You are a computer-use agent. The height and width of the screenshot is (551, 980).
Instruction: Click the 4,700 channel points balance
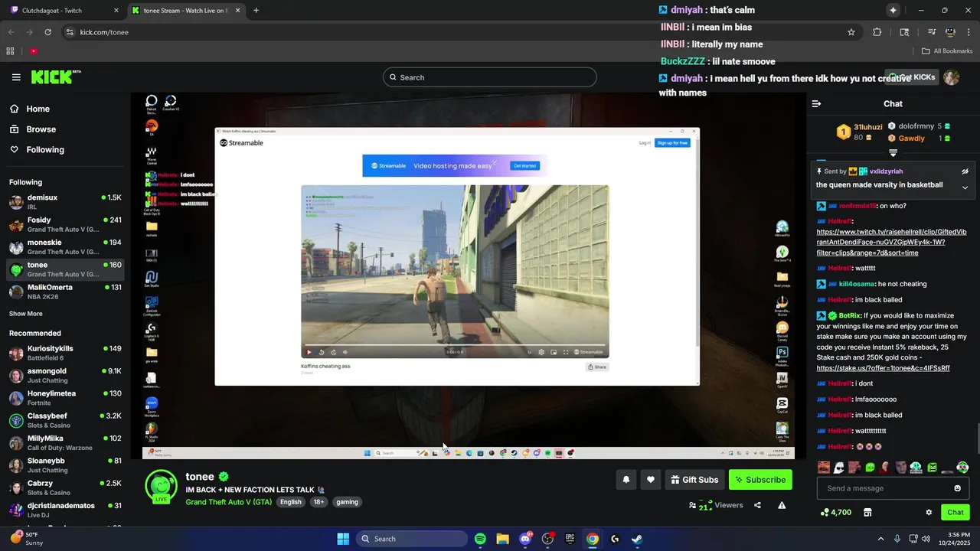pyautogui.click(x=835, y=512)
